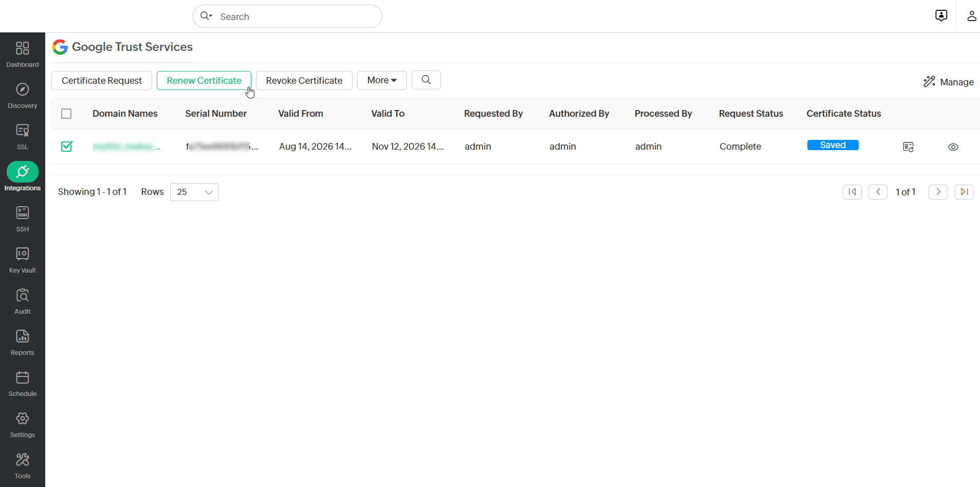The width and height of the screenshot is (980, 487).
Task: Open the Schedule section
Action: coord(22,383)
